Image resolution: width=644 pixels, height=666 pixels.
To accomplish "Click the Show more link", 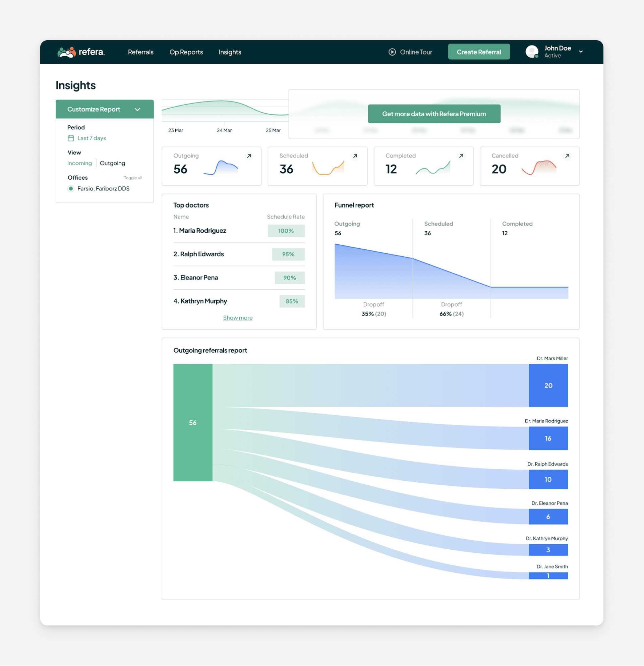I will point(238,318).
